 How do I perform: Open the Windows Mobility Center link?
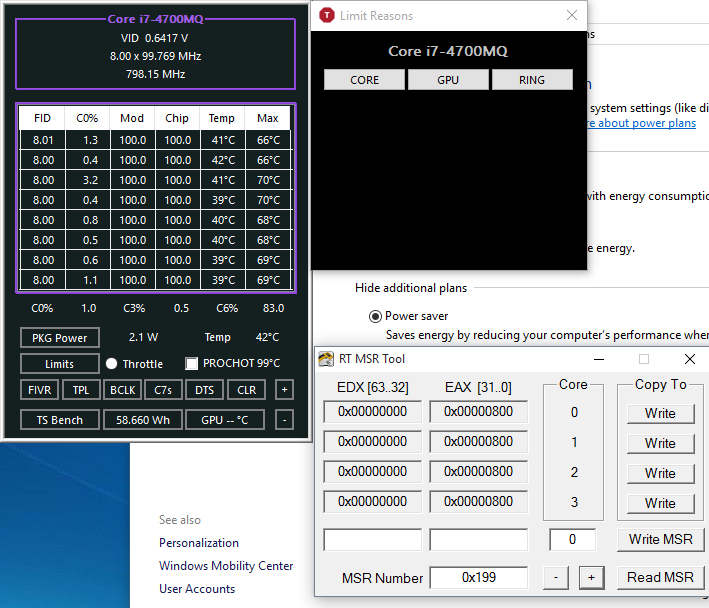[226, 566]
